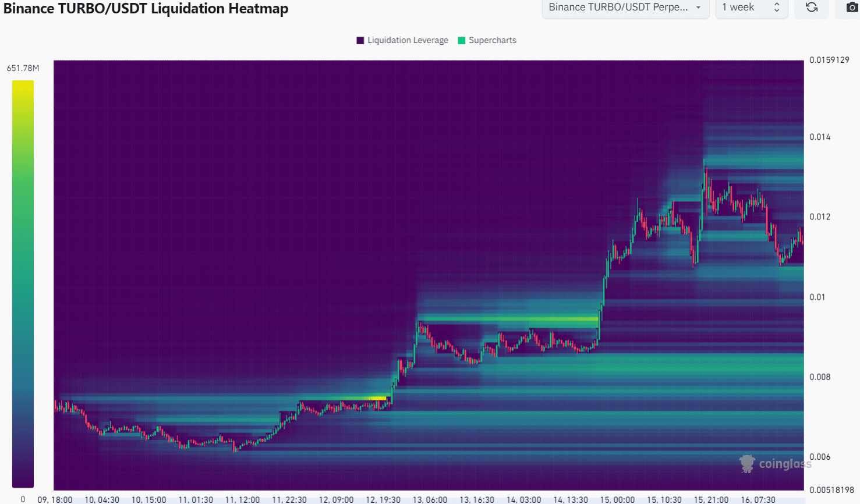Click the 0.012 price axis label
Viewport: 860px width, 504px height.
pos(820,216)
